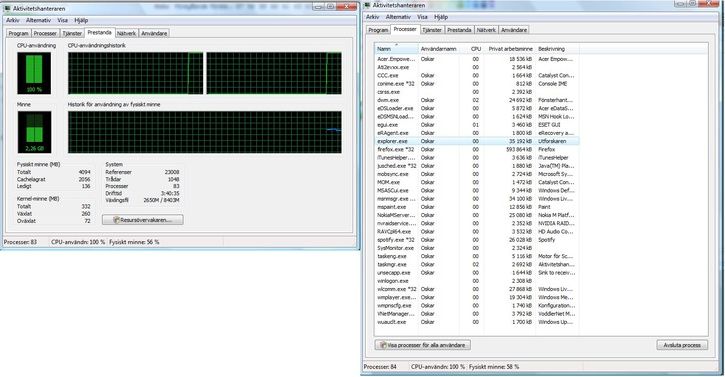Click left window's Aktivitetshanteraren title icon
The width and height of the screenshot is (725, 377).
[7, 8]
